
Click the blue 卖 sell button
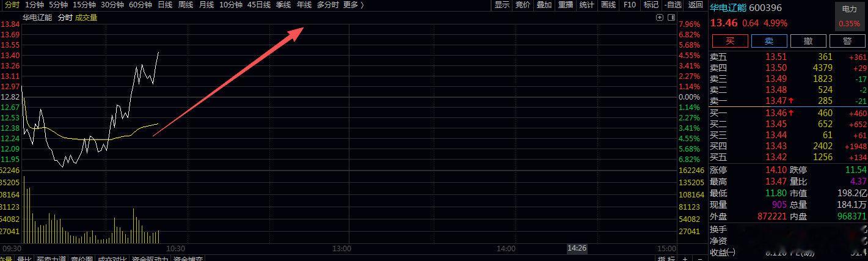pyautogui.click(x=768, y=41)
